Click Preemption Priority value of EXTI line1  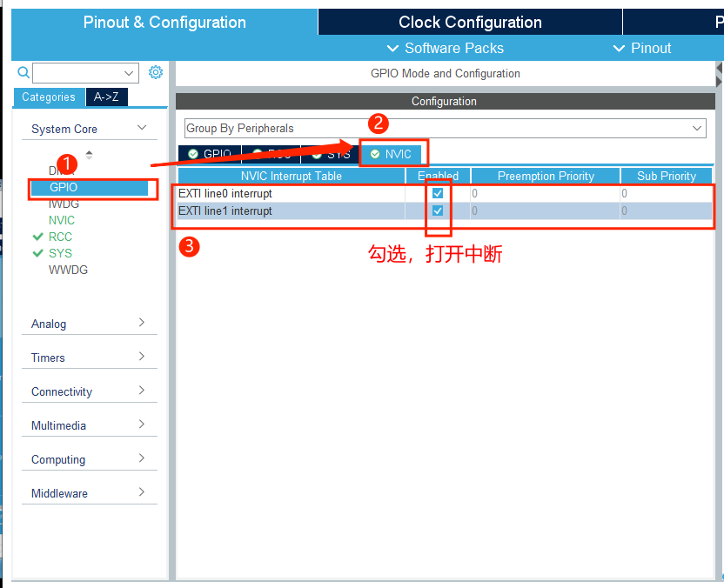click(x=545, y=210)
